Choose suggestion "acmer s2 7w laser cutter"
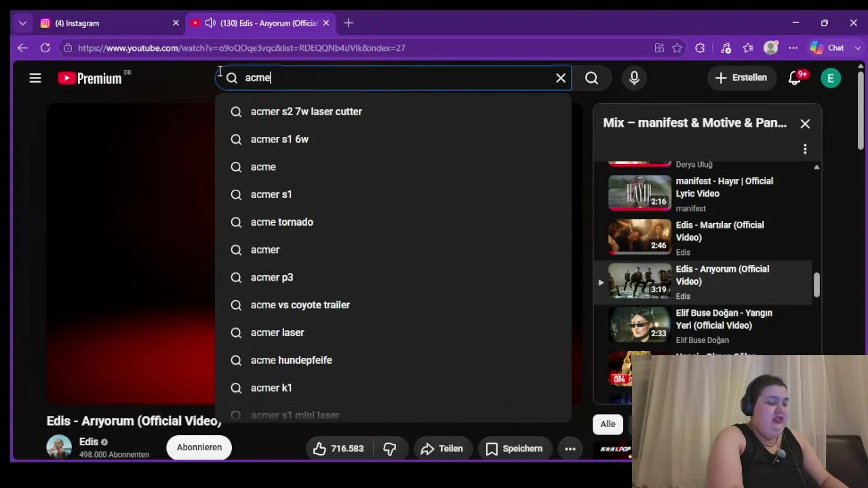 tap(393, 112)
